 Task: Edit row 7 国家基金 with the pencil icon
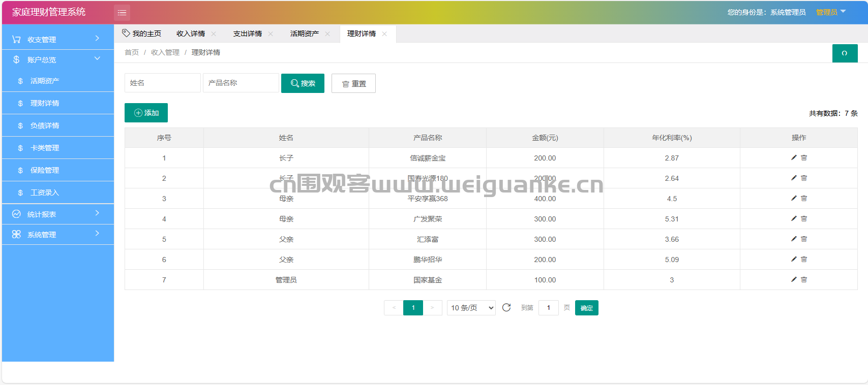pyautogui.click(x=794, y=279)
